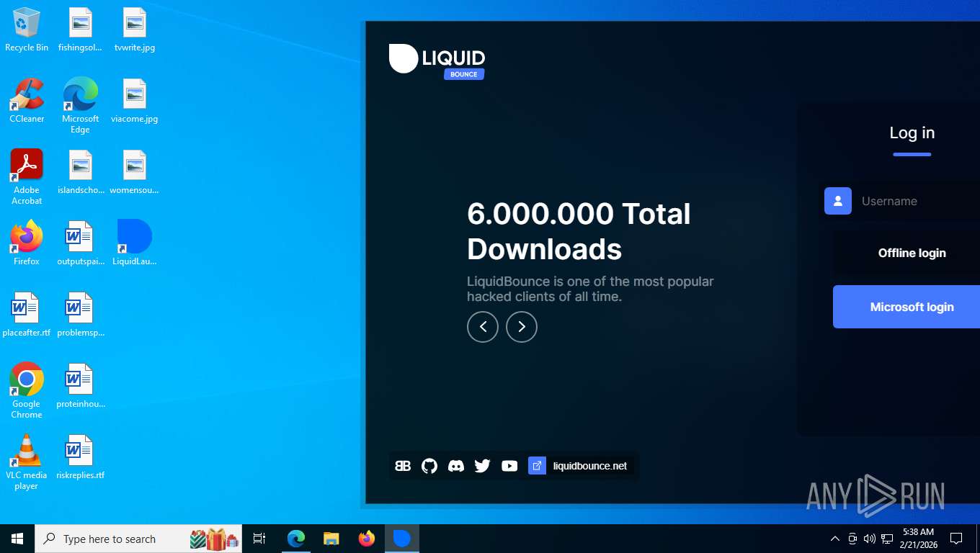Select the Microsoft Edge desktop shortcut
This screenshot has height=553, width=980.
(x=80, y=106)
